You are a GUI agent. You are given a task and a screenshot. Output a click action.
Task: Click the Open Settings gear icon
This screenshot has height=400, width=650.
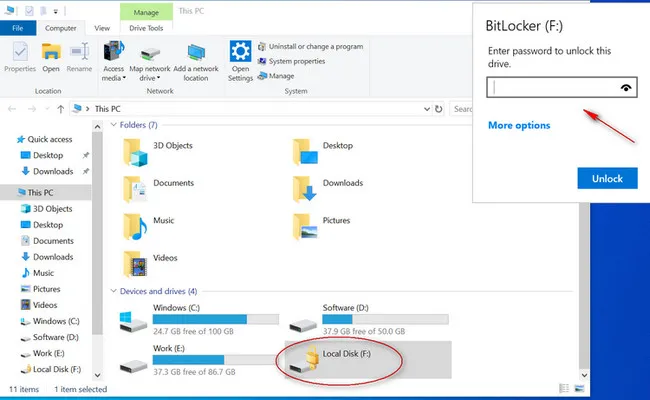pos(240,51)
